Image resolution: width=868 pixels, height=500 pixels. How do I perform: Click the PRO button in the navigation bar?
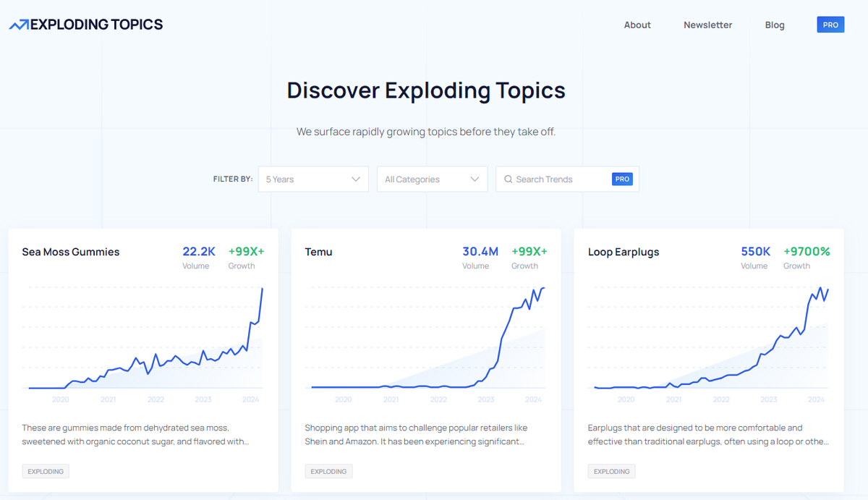pyautogui.click(x=830, y=24)
